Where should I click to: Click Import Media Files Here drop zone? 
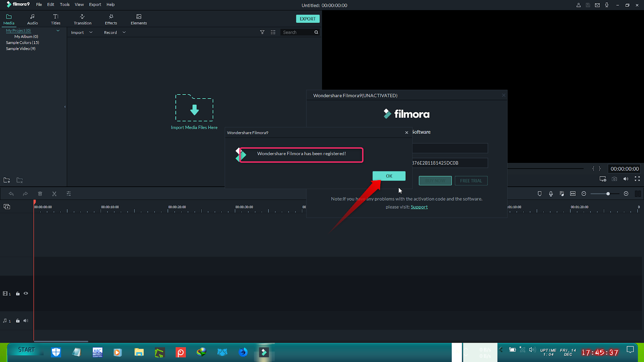coord(194,112)
